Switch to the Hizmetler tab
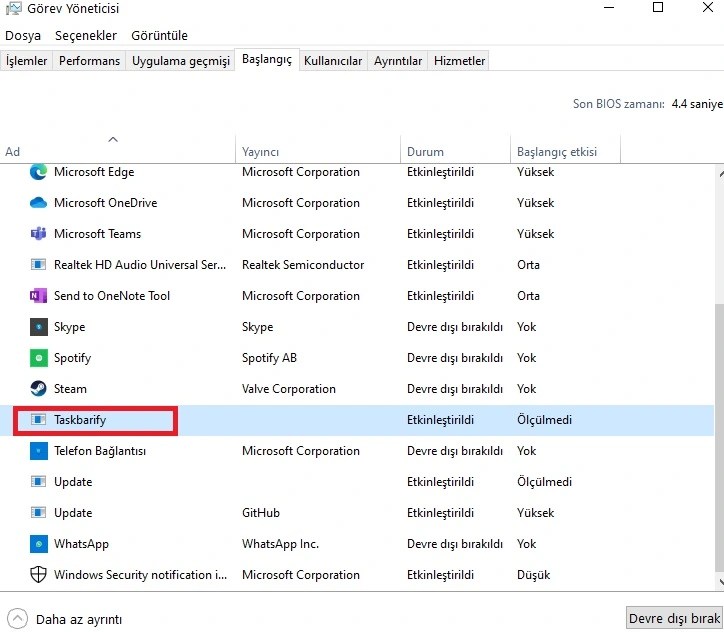Viewport: 724px width, 632px height. click(459, 61)
